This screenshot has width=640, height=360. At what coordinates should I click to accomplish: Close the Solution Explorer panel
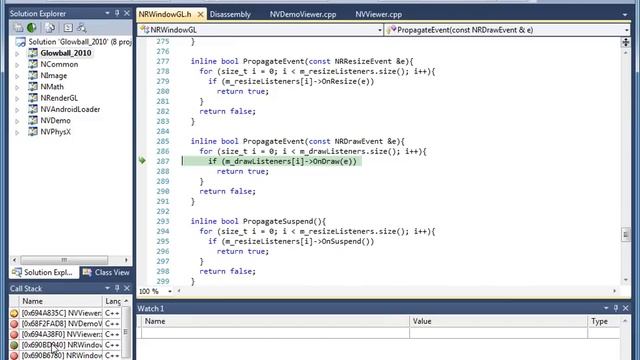click(127, 13)
